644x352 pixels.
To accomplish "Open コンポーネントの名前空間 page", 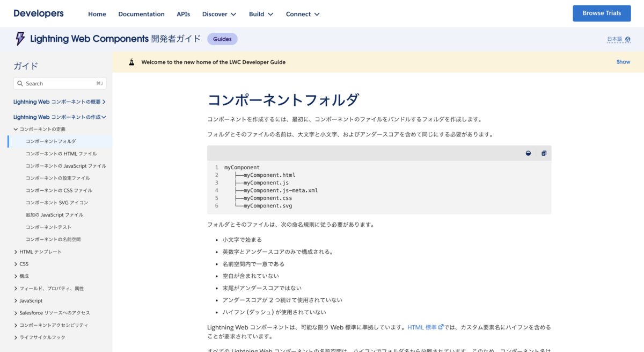I will (x=53, y=239).
